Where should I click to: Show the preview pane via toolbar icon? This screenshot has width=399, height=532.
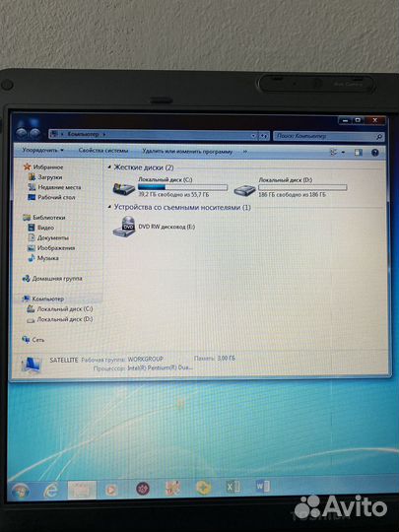click(359, 153)
